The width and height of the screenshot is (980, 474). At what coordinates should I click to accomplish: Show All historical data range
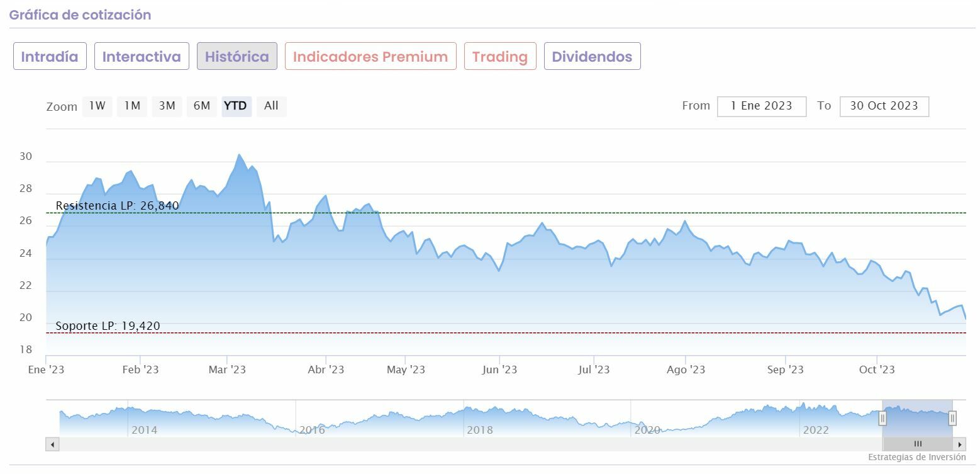click(x=271, y=106)
